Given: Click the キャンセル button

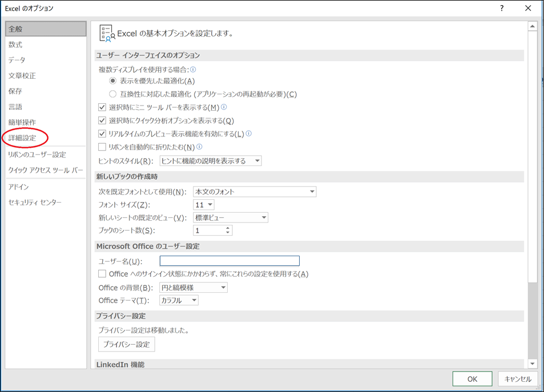Looking at the screenshot, I should 518,379.
